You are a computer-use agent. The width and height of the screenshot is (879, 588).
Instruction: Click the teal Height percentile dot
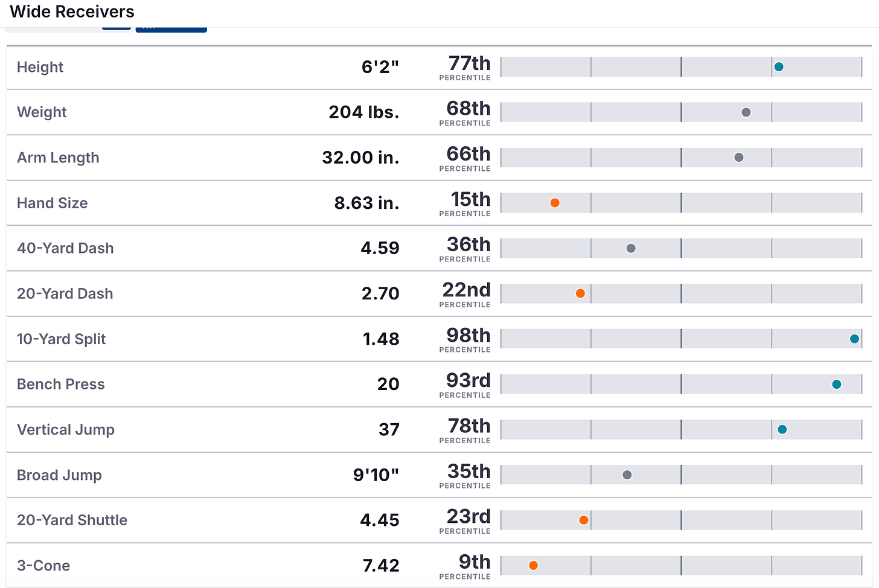(779, 67)
